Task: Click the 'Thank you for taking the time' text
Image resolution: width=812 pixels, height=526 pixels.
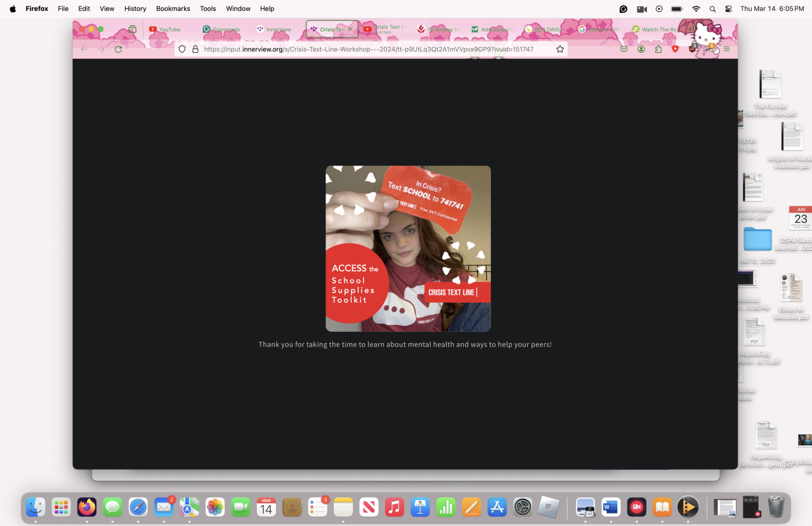Action: click(405, 345)
